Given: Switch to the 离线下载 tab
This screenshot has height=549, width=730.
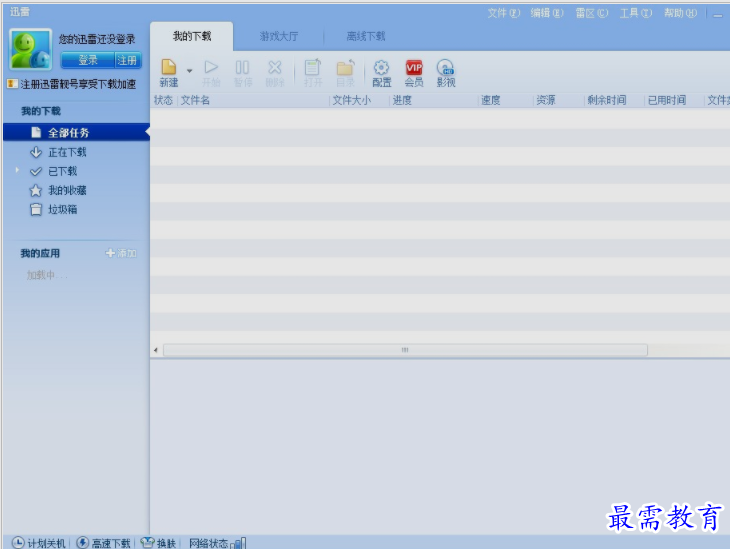Looking at the screenshot, I should pos(365,36).
